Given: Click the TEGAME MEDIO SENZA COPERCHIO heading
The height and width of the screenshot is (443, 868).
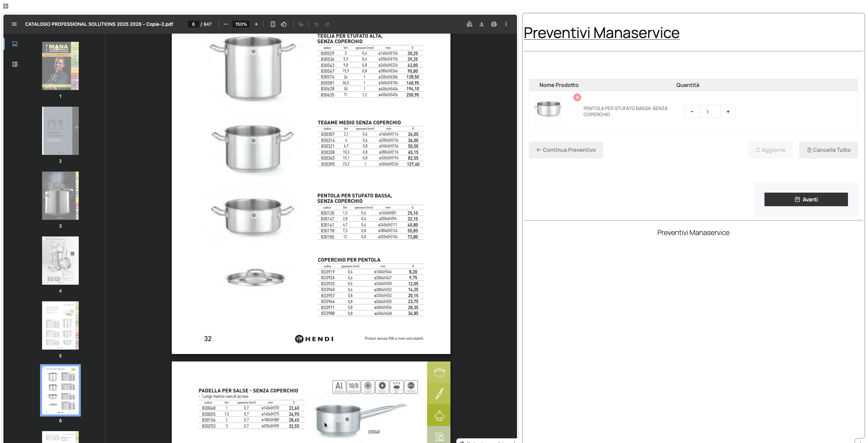Looking at the screenshot, I should point(359,123).
